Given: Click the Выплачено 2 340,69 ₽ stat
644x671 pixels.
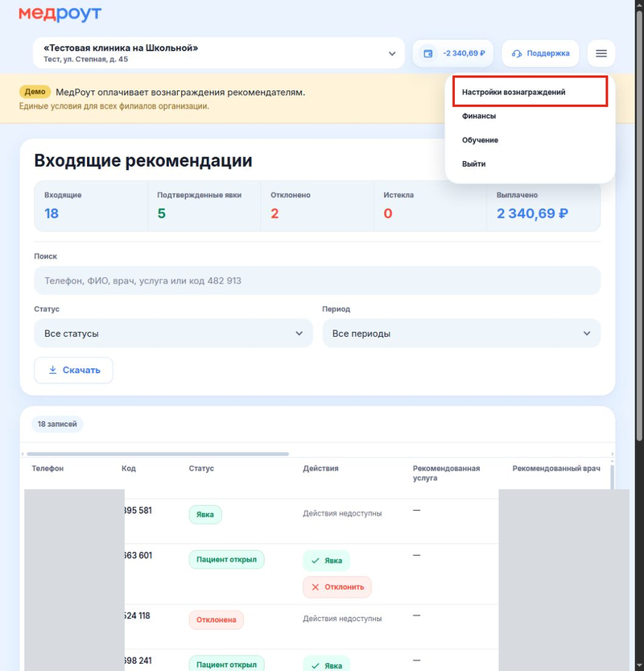Looking at the screenshot, I should pyautogui.click(x=543, y=206).
